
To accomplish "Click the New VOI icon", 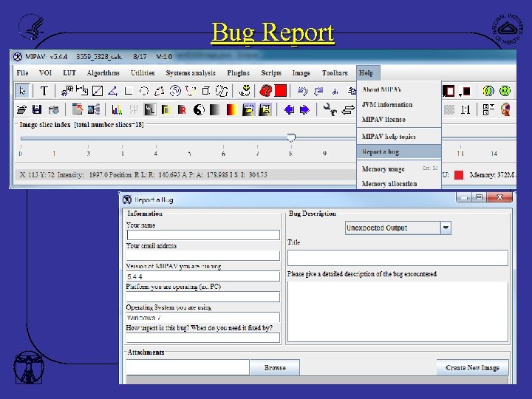I will pyautogui.click(x=245, y=91).
